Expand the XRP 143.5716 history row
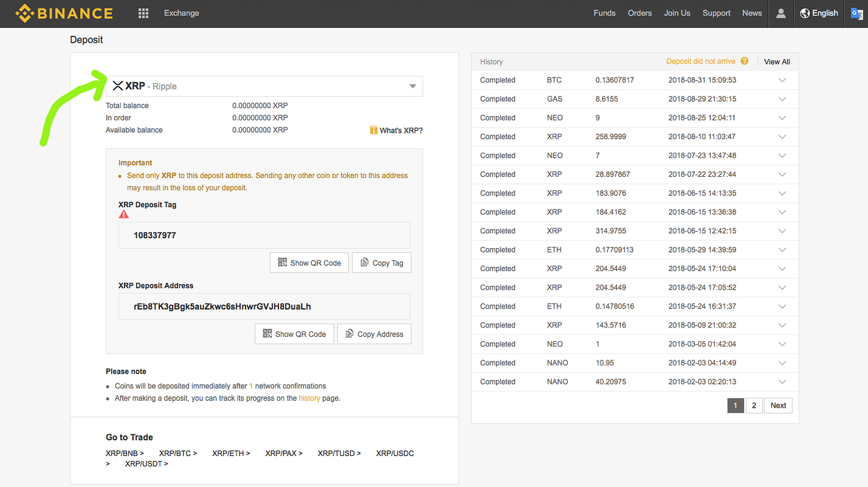The height and width of the screenshot is (487, 868). tap(782, 325)
